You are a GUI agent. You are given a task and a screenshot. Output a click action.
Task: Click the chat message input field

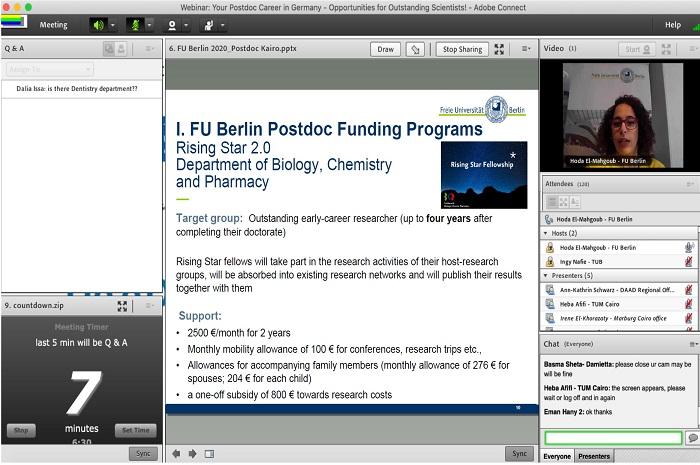(x=613, y=438)
